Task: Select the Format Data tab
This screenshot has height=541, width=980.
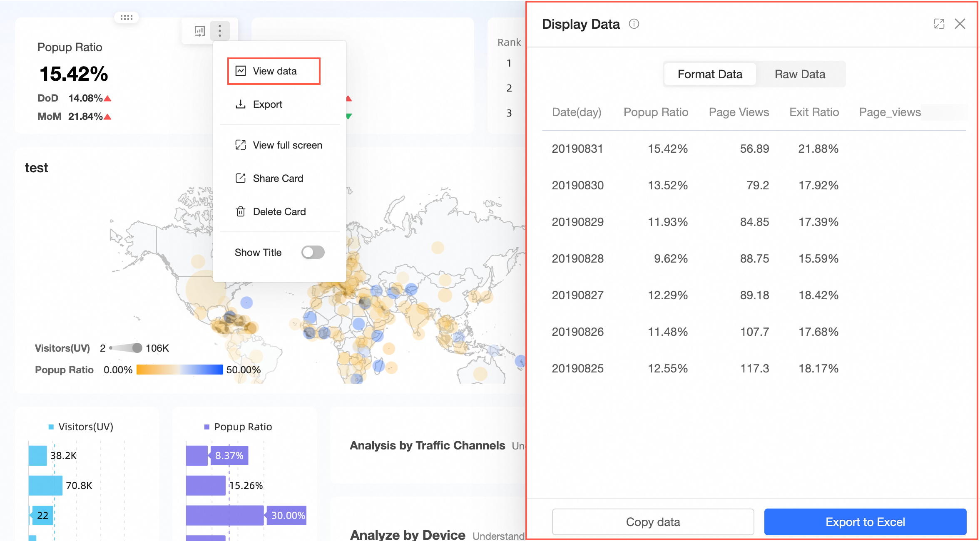Action: click(710, 74)
